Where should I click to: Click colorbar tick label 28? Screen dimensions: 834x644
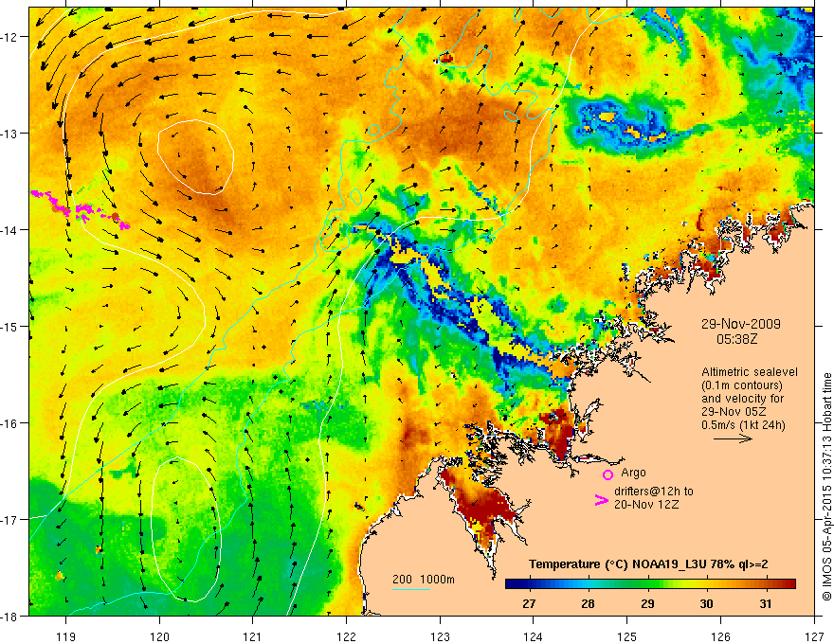point(588,604)
